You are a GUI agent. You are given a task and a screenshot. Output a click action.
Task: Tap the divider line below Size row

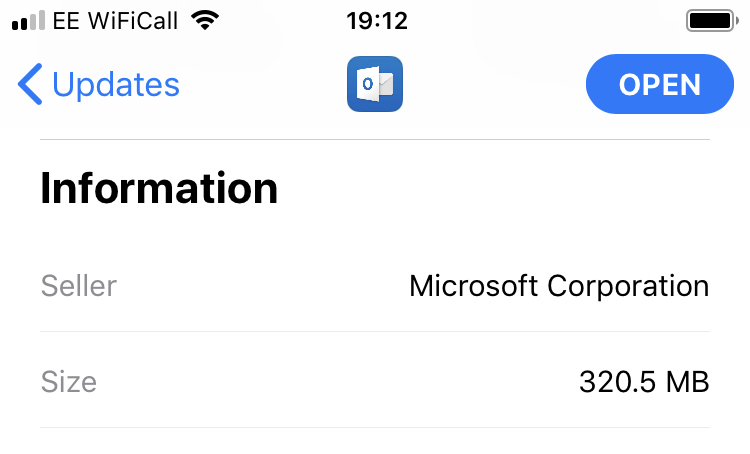pyautogui.click(x=375, y=428)
